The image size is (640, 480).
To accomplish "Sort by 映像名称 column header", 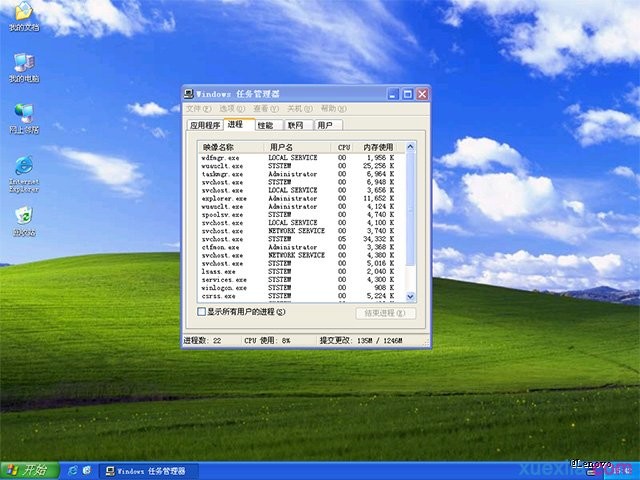I will [231, 147].
